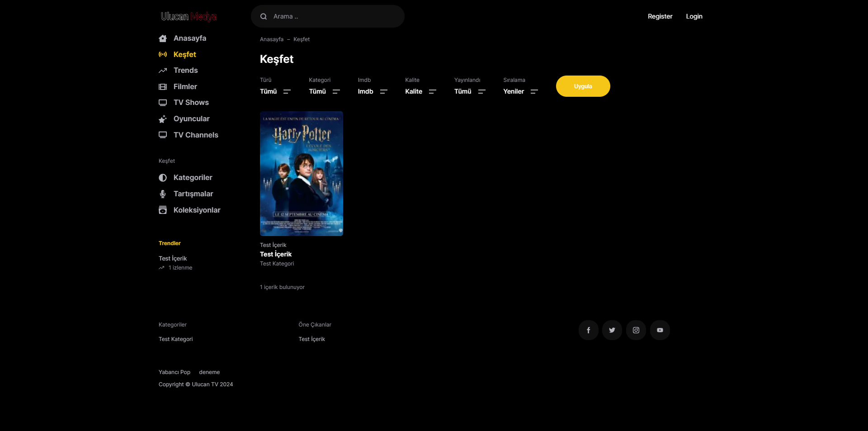This screenshot has width=868, height=431.
Task: Open the Imdb filter dropdown
Action: pyautogui.click(x=373, y=91)
